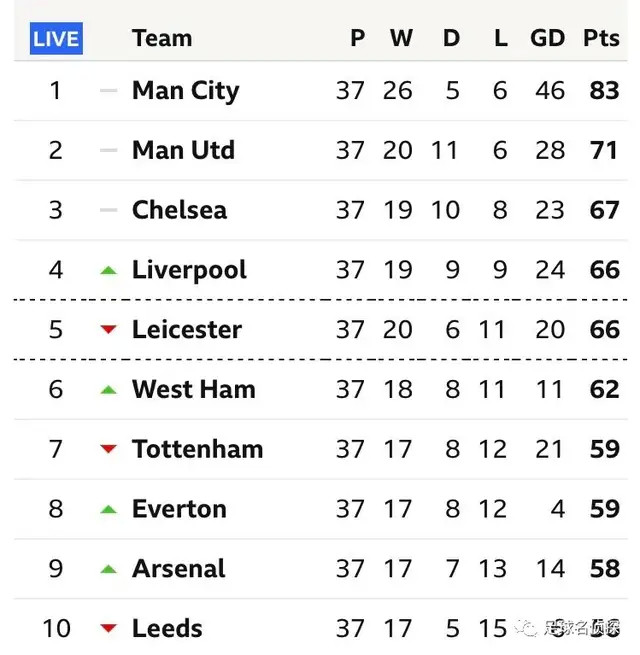The image size is (640, 655).
Task: Select the GD column header
Action: coord(547,38)
